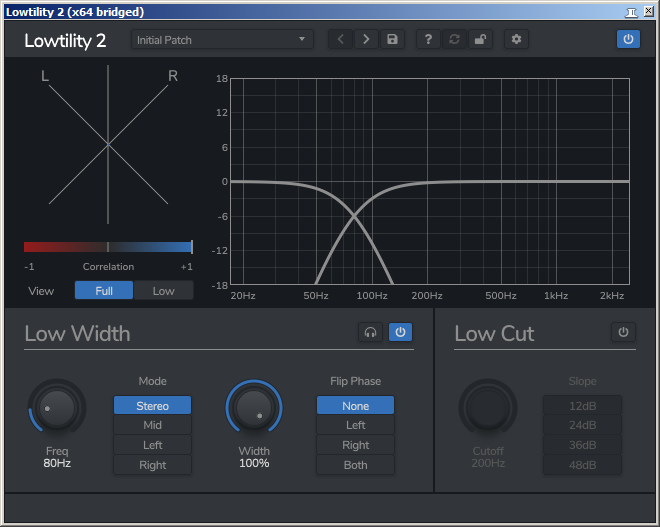Image resolution: width=660 pixels, height=527 pixels.
Task: Open help with the question mark icon
Action: (x=428, y=40)
